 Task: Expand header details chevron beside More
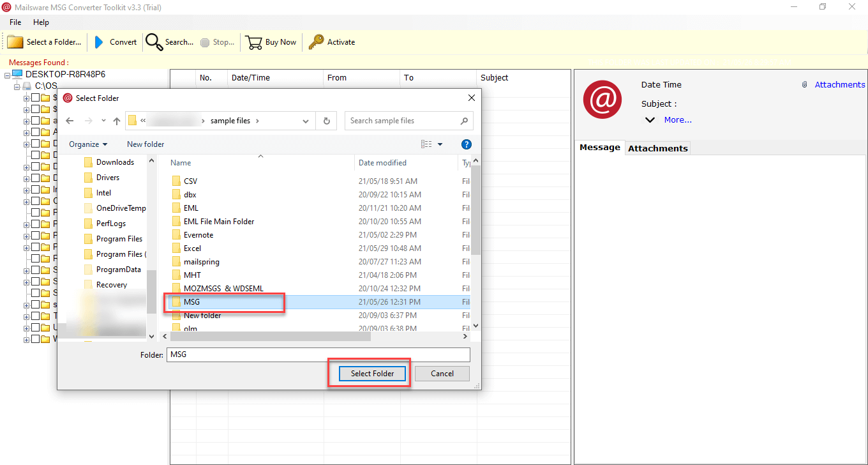pos(650,120)
